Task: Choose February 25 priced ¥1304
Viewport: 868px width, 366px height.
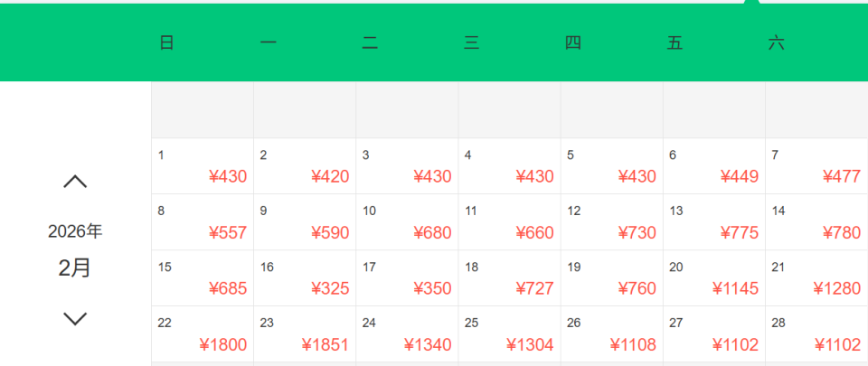Action: click(x=509, y=334)
